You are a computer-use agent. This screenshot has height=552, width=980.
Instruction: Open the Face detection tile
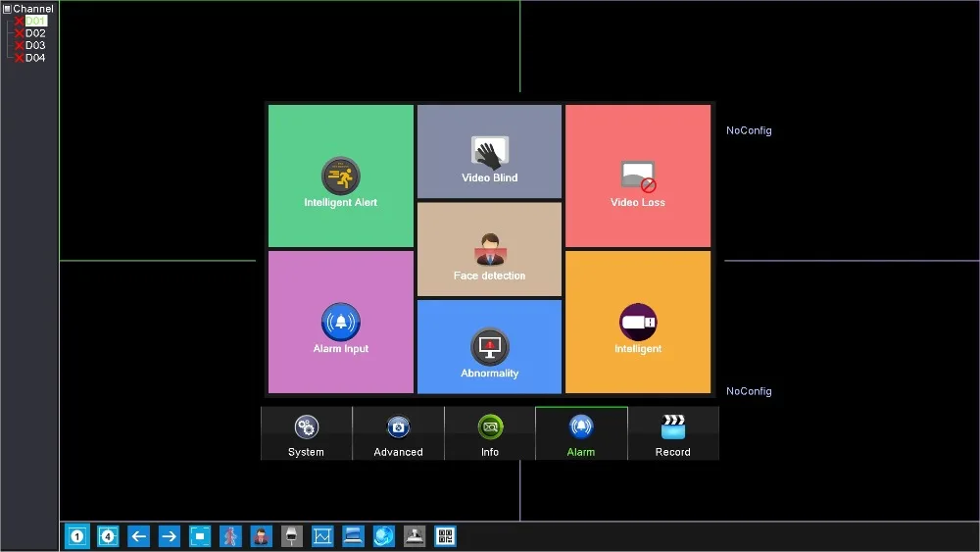point(489,249)
